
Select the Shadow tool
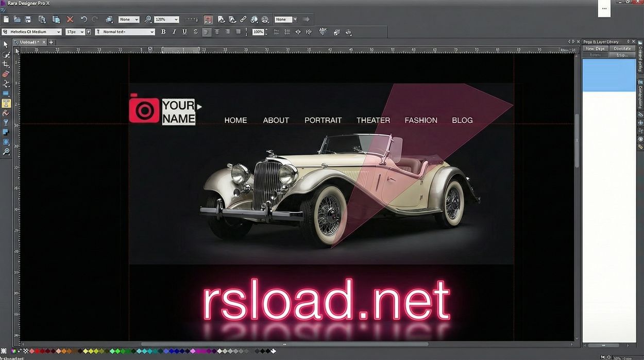point(6,133)
